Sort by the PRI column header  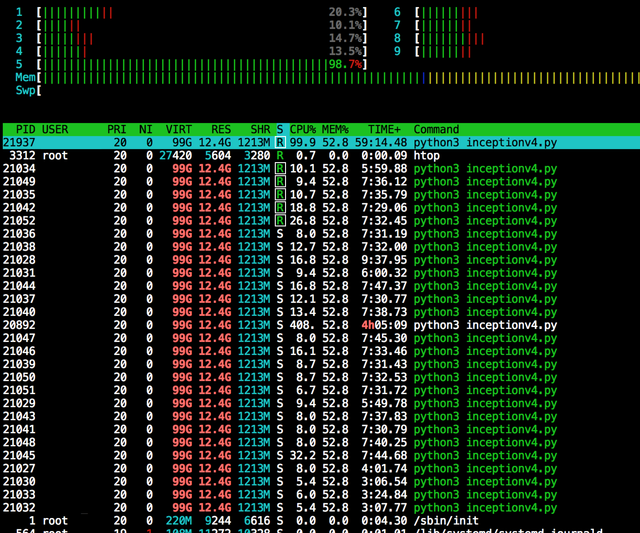point(117,129)
